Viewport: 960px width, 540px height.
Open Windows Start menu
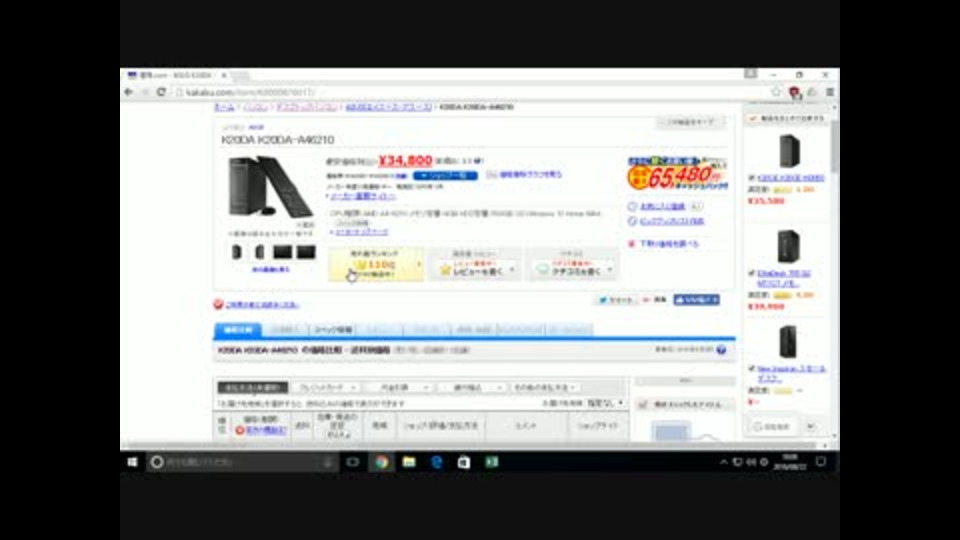132,462
